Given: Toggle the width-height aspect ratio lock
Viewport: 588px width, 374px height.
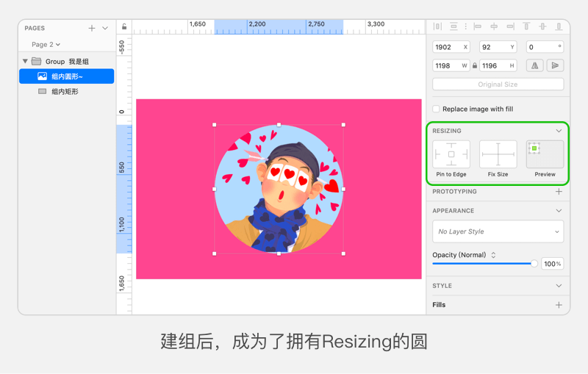Looking at the screenshot, I should click(475, 65).
